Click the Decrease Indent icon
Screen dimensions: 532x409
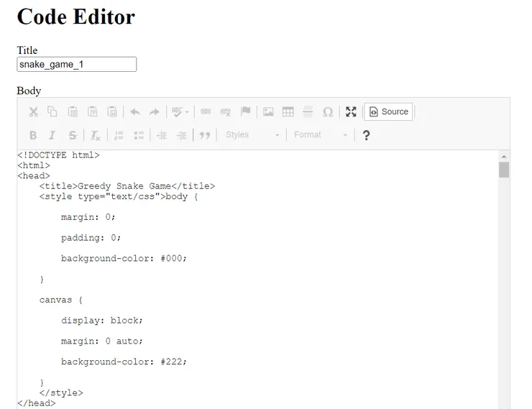pos(162,135)
